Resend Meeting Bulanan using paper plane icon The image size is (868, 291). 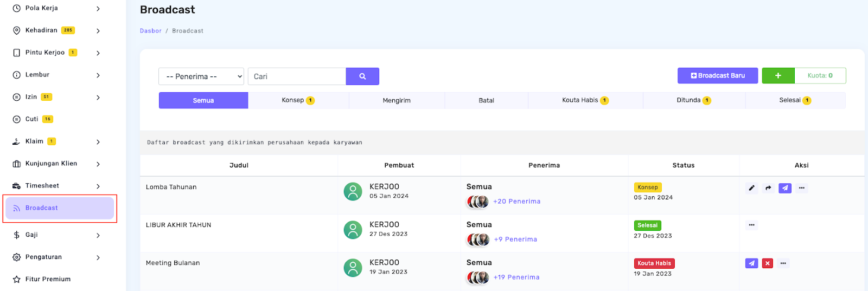click(751, 263)
